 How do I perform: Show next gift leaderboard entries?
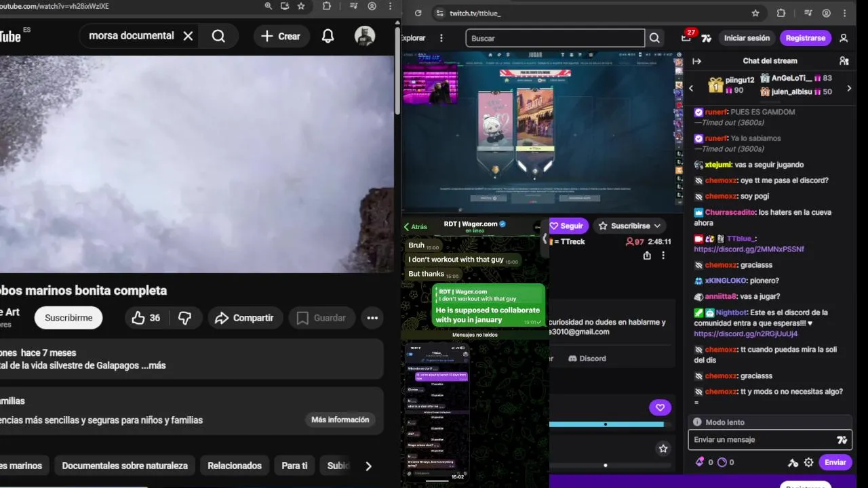[848, 88]
